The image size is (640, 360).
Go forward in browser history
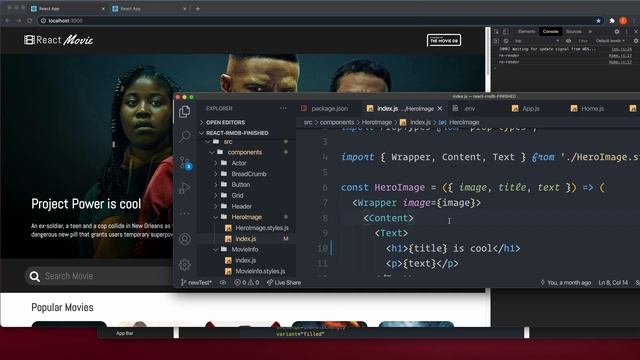(19, 20)
